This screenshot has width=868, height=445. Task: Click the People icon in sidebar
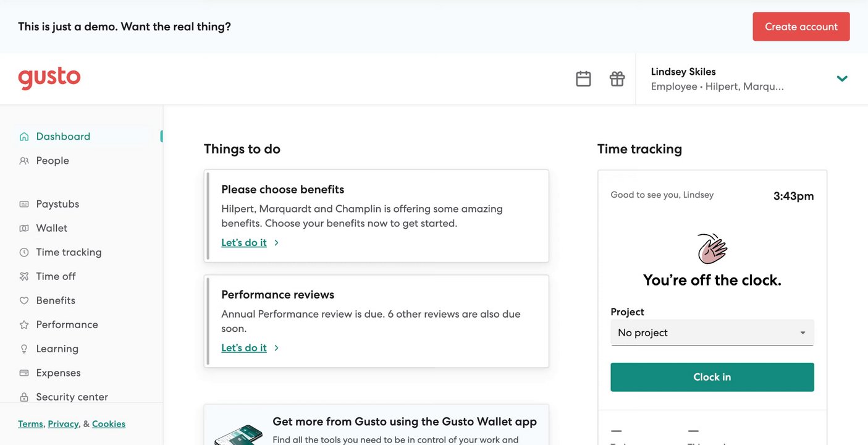pos(24,161)
